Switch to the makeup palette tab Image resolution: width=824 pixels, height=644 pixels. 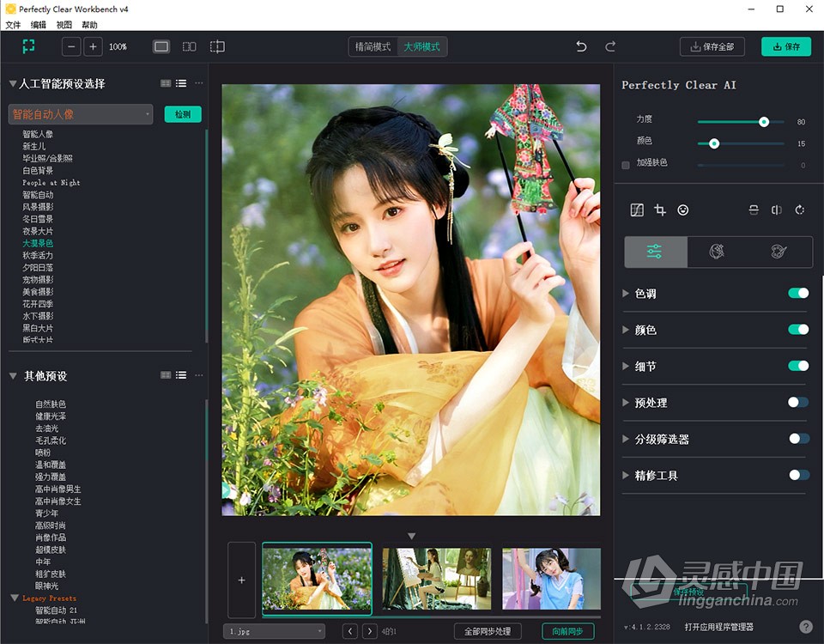click(x=779, y=252)
